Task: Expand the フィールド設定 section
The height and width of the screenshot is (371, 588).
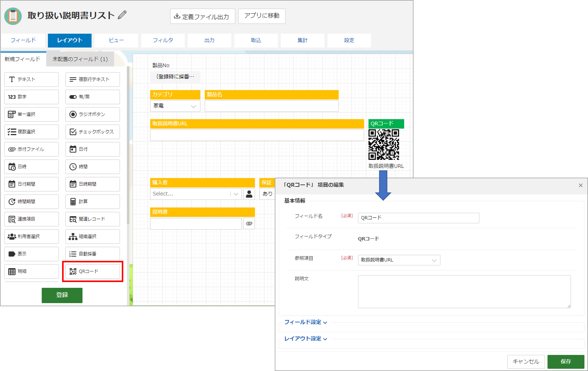Action: coord(306,322)
